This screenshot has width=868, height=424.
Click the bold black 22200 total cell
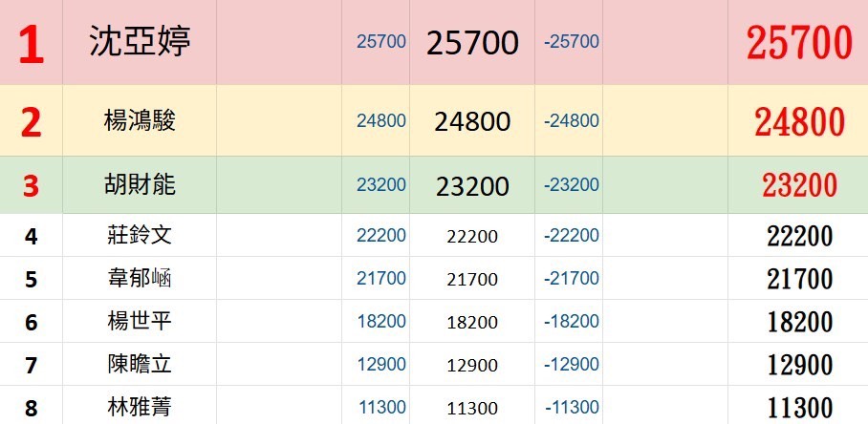799,236
